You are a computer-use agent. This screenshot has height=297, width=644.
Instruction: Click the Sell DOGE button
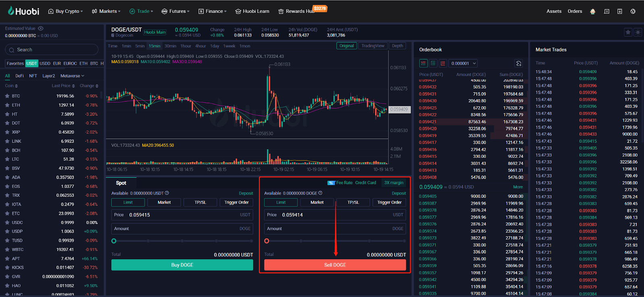(x=335, y=265)
